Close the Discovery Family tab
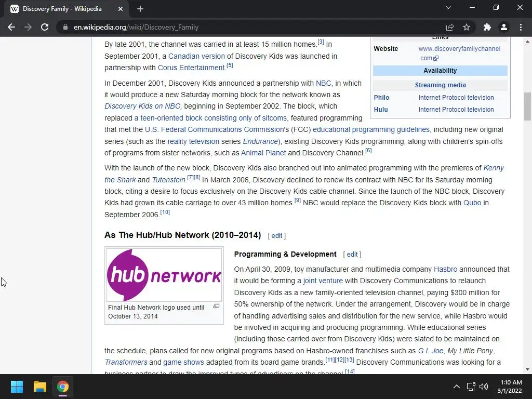The height and width of the screenshot is (399, 532). pyautogui.click(x=121, y=9)
